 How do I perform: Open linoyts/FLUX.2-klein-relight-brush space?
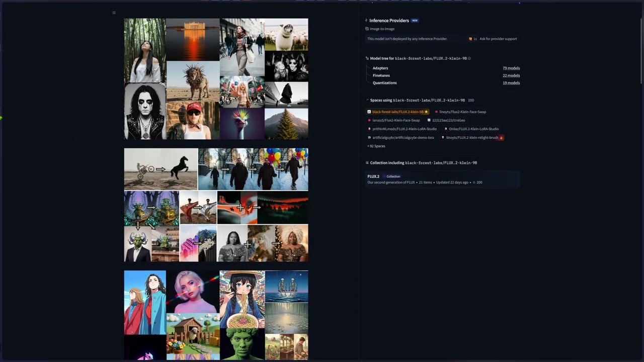(472, 137)
